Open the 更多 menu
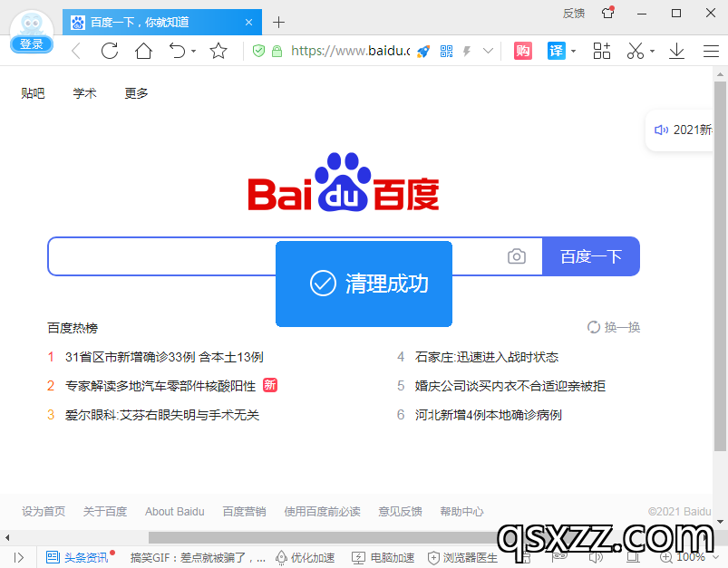728x568 pixels. (x=136, y=93)
